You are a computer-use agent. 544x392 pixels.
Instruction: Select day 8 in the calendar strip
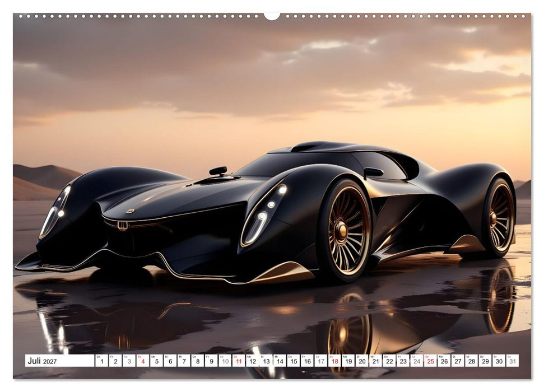click(x=198, y=361)
